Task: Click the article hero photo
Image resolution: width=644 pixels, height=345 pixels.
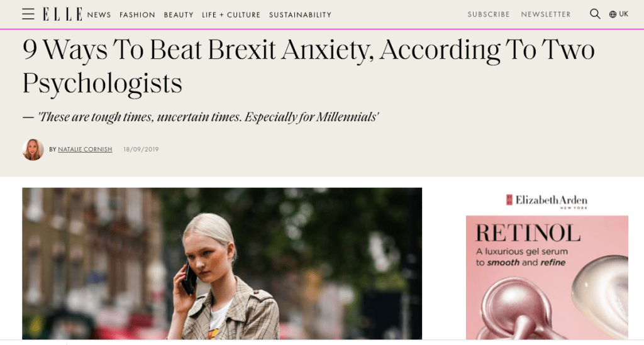Action: pos(222,264)
